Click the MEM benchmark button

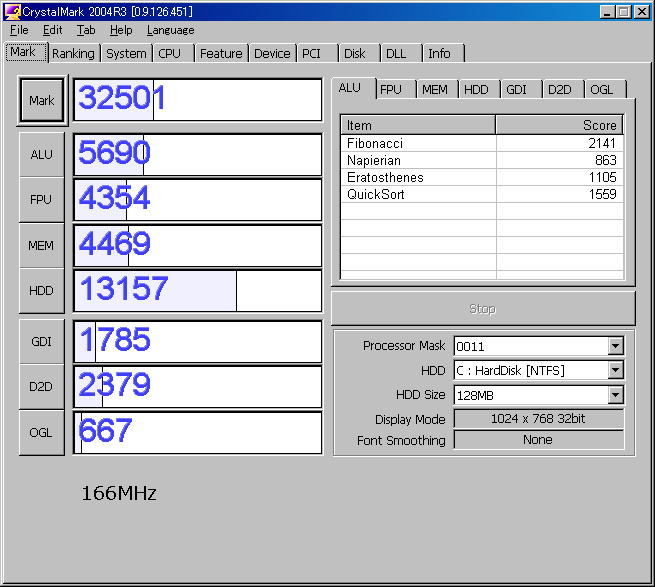[41, 245]
